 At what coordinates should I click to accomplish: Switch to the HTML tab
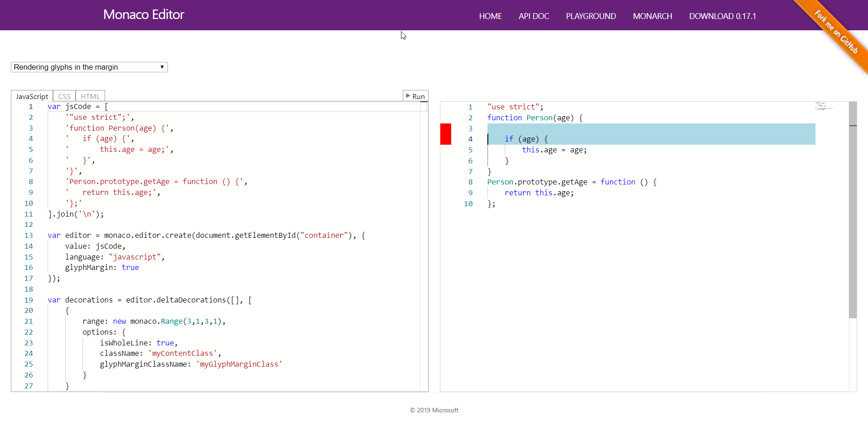pos(91,96)
